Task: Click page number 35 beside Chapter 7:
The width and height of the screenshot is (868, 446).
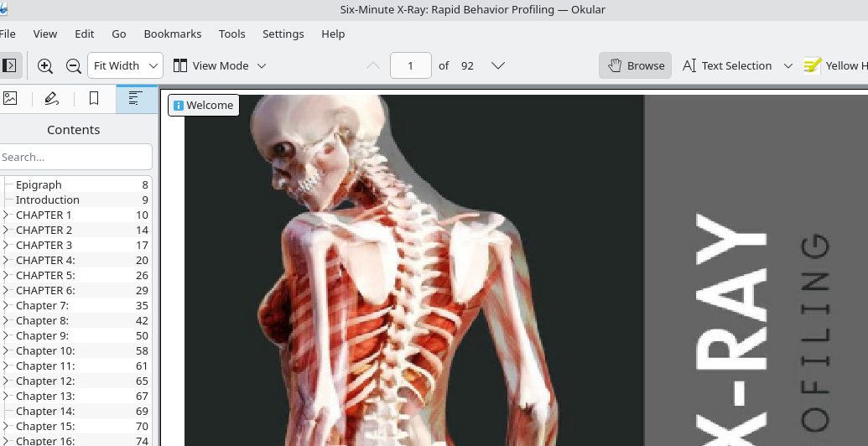Action: pyautogui.click(x=142, y=305)
